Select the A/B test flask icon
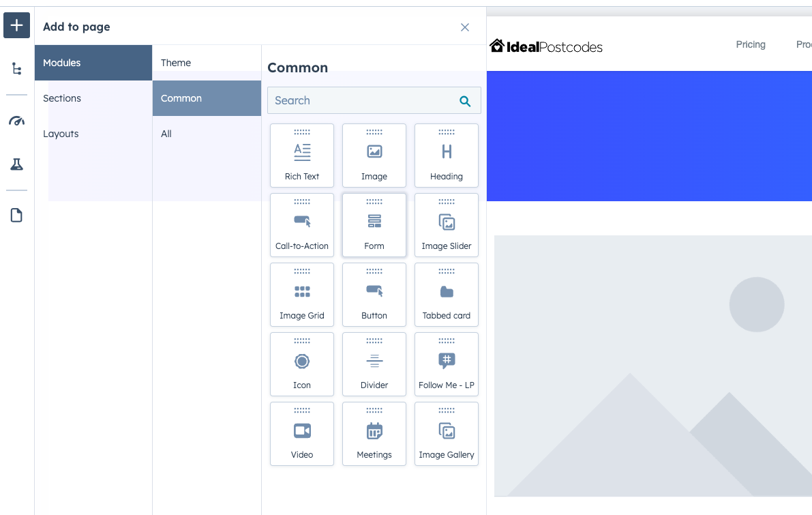This screenshot has width=812, height=515. point(16,164)
